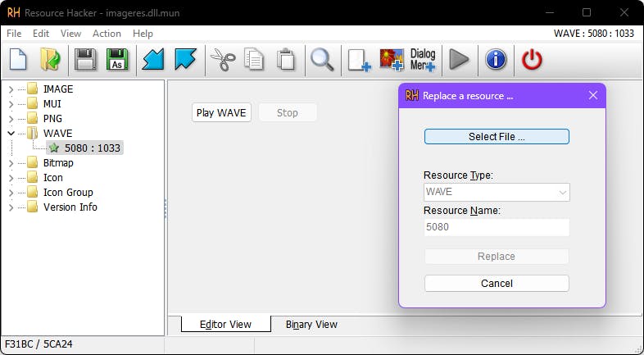The image size is (644, 355).
Task: Click the splitter handle between the panes
Action: [x=166, y=208]
